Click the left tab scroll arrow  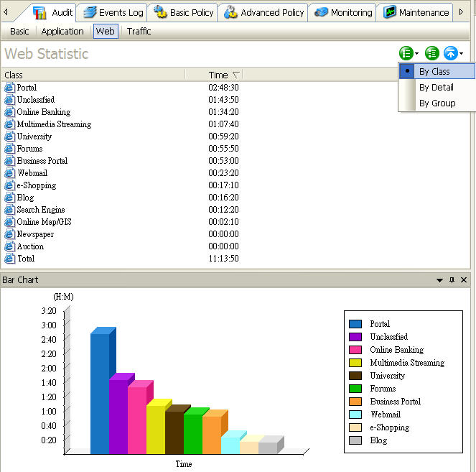(x=6, y=12)
